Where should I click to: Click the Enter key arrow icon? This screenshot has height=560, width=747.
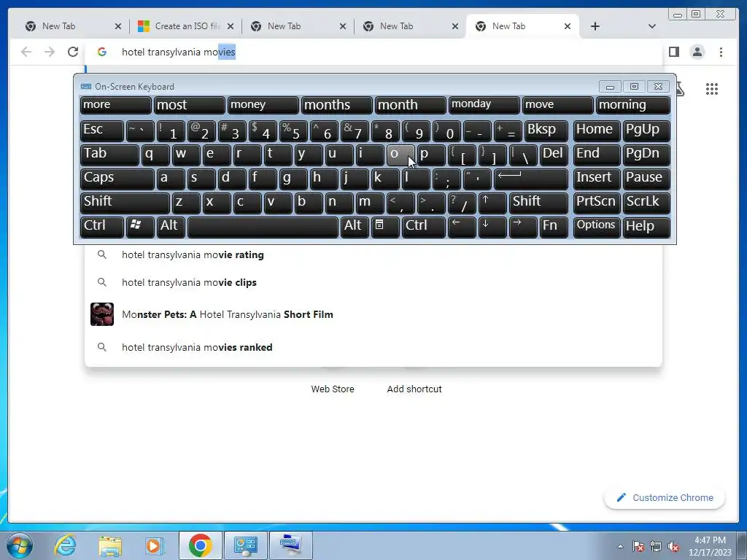(x=531, y=179)
